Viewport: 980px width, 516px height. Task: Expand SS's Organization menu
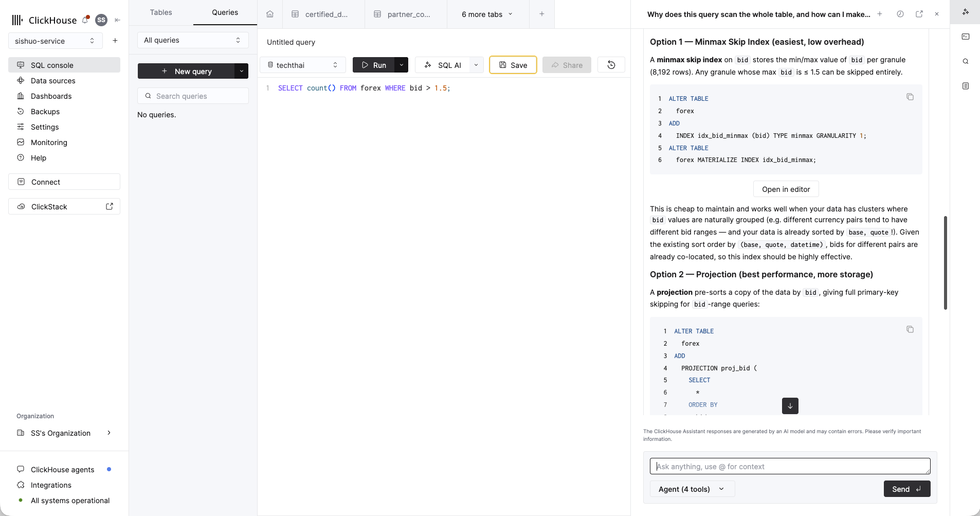[64, 433]
